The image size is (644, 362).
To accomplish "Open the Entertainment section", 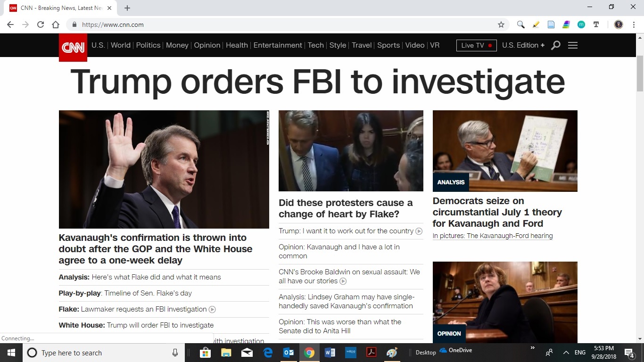I will [x=278, y=45].
